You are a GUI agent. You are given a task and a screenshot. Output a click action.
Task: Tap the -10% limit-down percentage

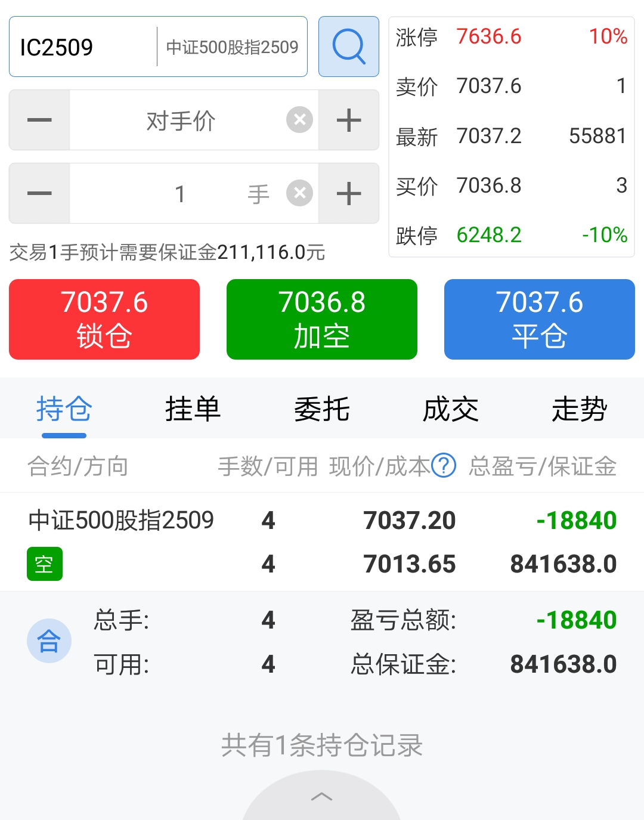tap(605, 235)
